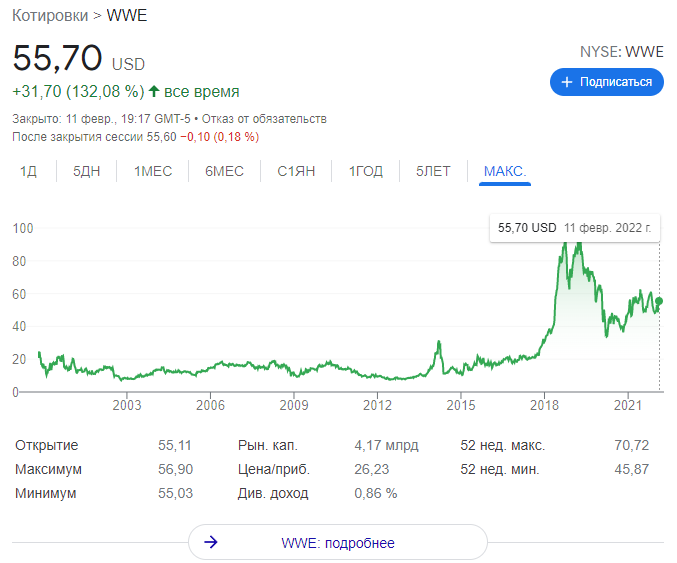Click the Цена/приб. value 26,23

[372, 469]
